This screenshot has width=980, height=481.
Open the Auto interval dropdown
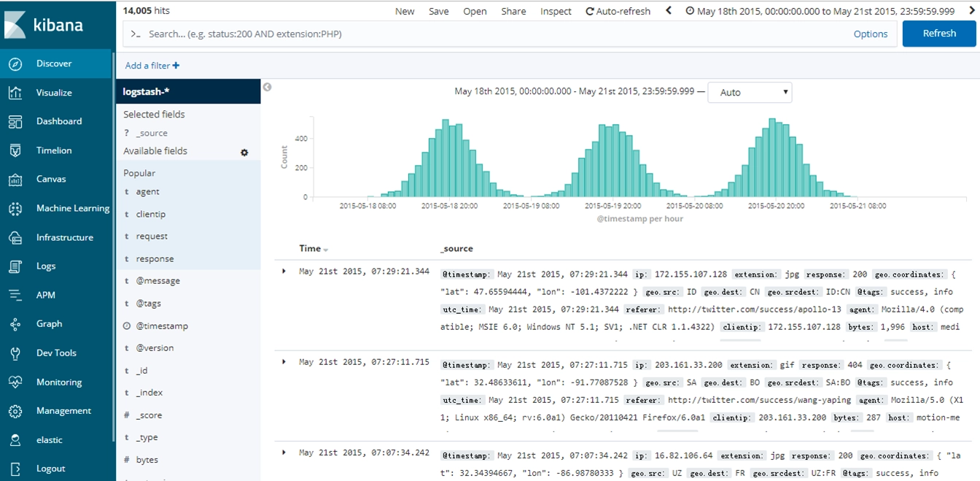(749, 93)
